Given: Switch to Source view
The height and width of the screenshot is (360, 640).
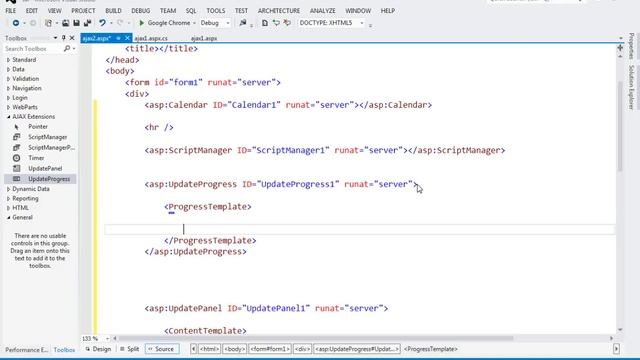Looking at the screenshot, I should (x=162, y=349).
